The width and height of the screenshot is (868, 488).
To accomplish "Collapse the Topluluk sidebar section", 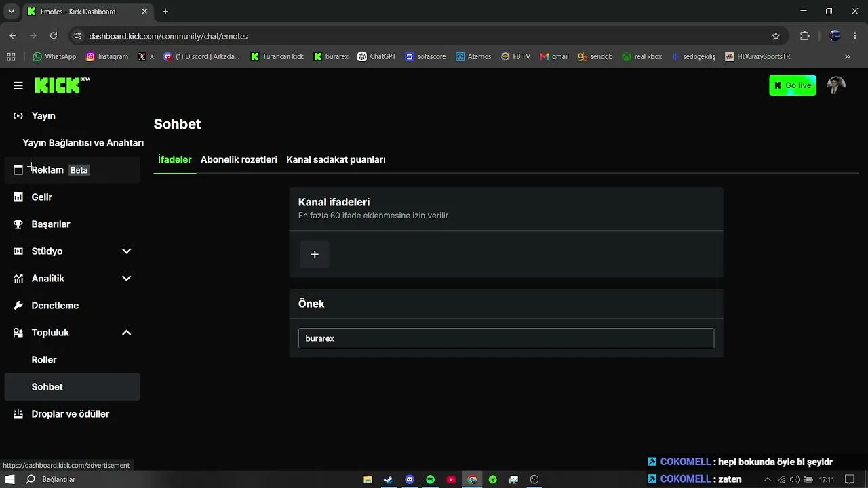I will pyautogui.click(x=126, y=333).
